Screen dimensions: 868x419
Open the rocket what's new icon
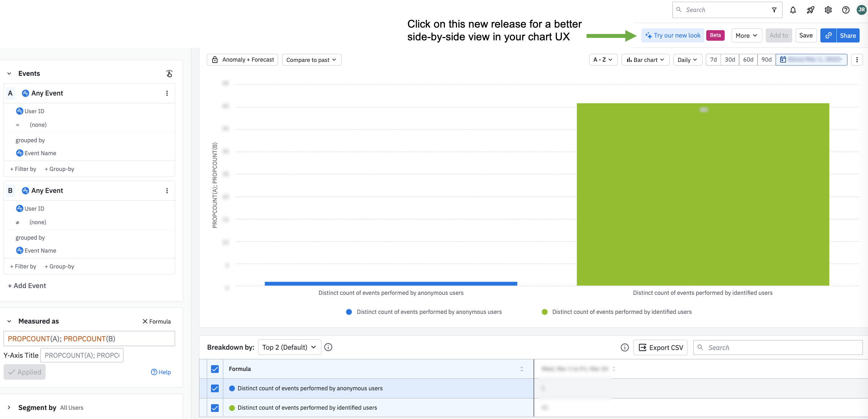pyautogui.click(x=811, y=10)
